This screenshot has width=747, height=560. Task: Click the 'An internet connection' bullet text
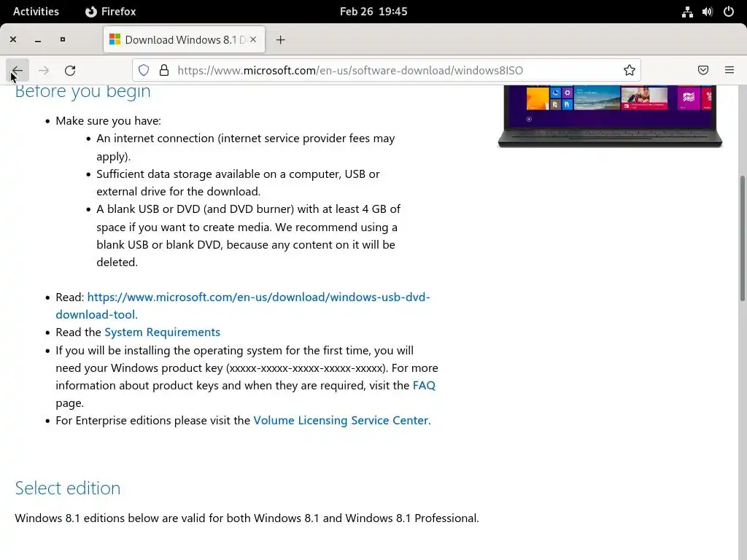click(245, 147)
